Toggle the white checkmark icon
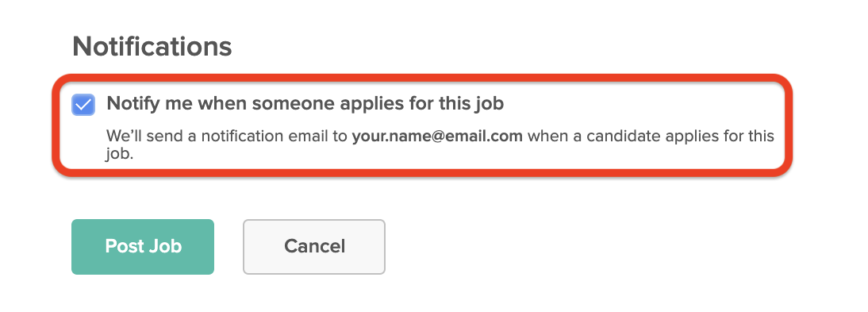Viewport: 868px width, 312px height. (x=83, y=105)
